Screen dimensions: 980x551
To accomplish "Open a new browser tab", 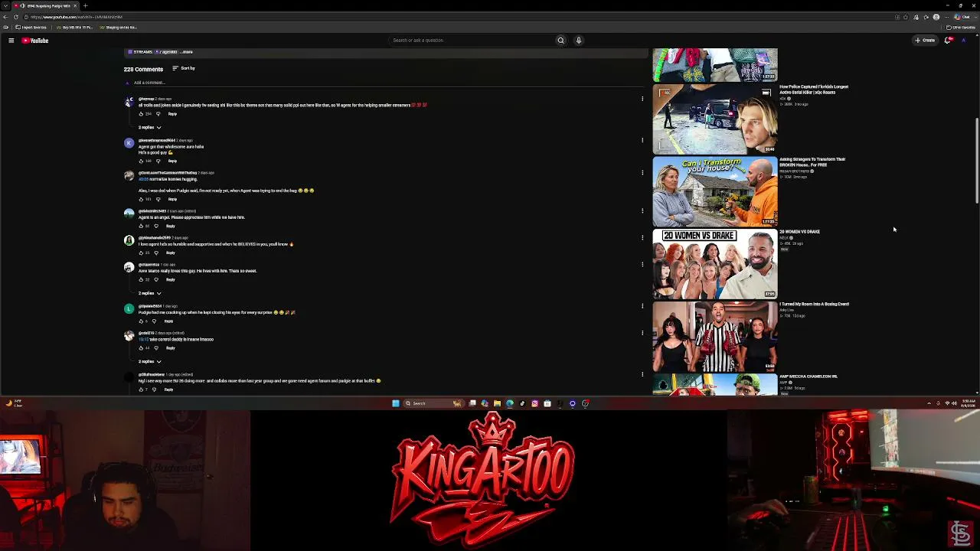I will coord(85,5).
